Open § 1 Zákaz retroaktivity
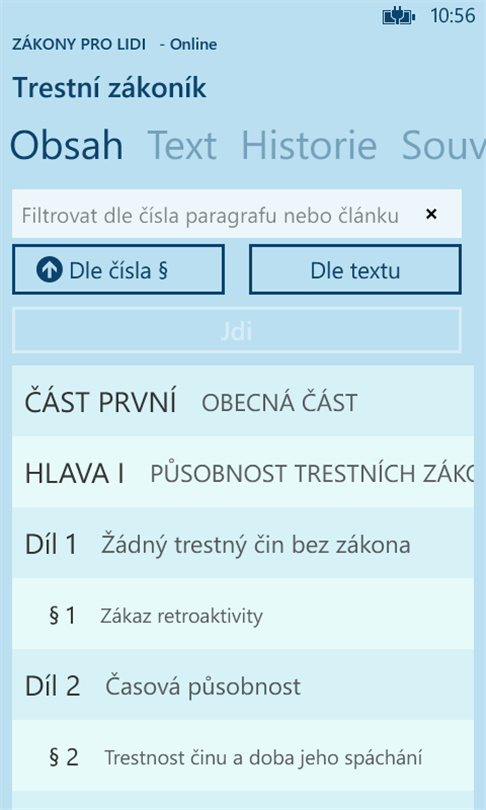This screenshot has width=486, height=810. pyautogui.click(x=243, y=614)
